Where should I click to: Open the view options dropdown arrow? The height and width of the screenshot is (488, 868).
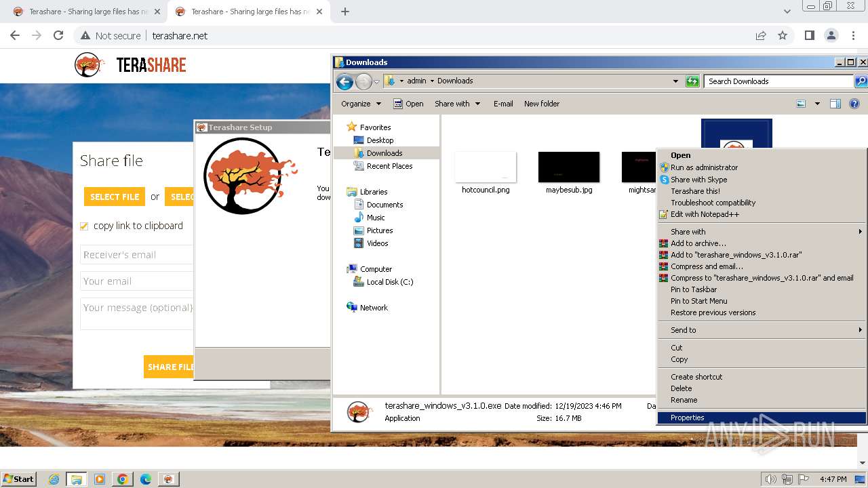817,104
